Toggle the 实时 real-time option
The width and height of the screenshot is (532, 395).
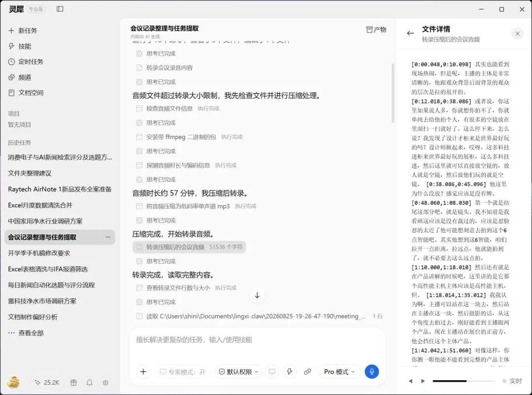tap(512, 381)
